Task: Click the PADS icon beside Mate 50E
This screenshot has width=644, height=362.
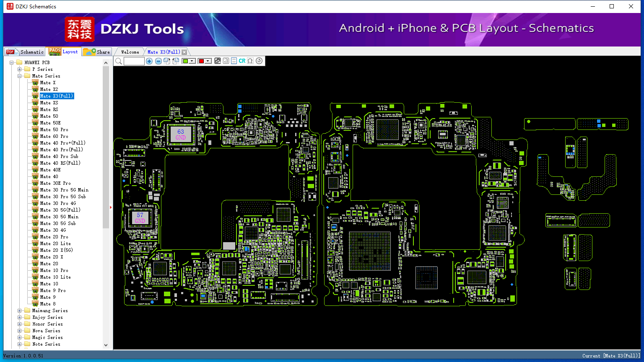Action: pos(35,123)
